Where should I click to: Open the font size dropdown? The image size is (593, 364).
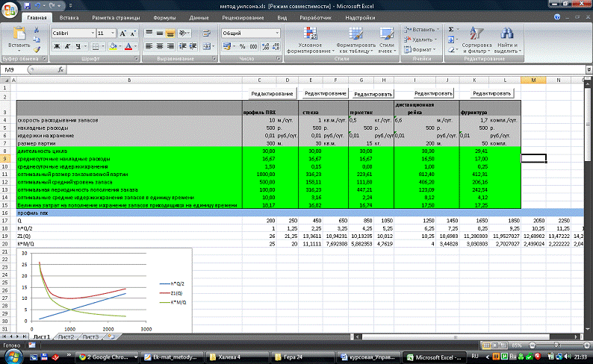coord(113,34)
